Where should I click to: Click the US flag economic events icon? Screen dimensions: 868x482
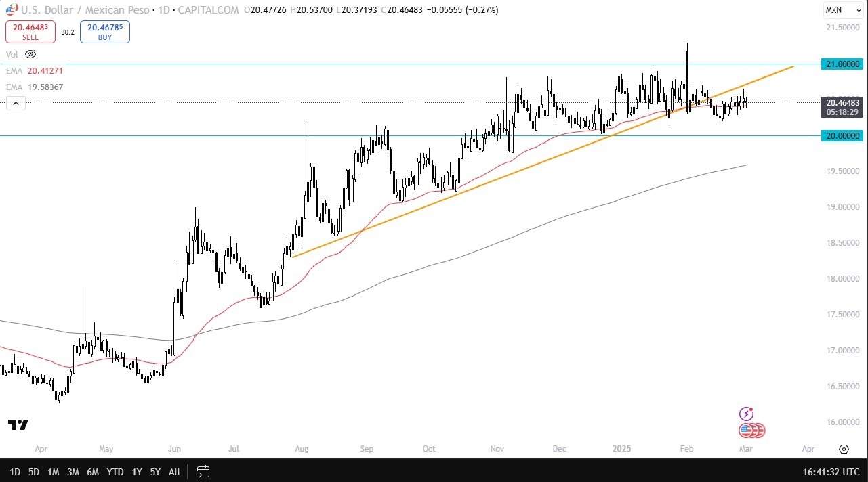tap(751, 430)
